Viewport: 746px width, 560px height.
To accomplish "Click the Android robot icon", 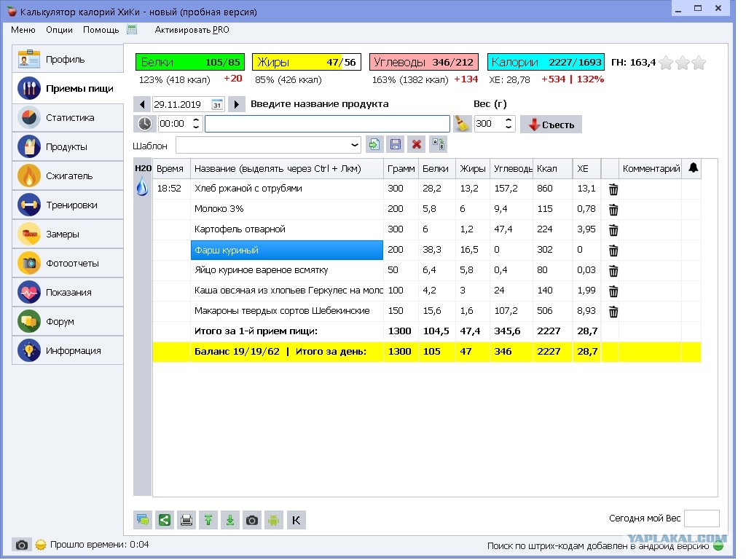I will [274, 520].
